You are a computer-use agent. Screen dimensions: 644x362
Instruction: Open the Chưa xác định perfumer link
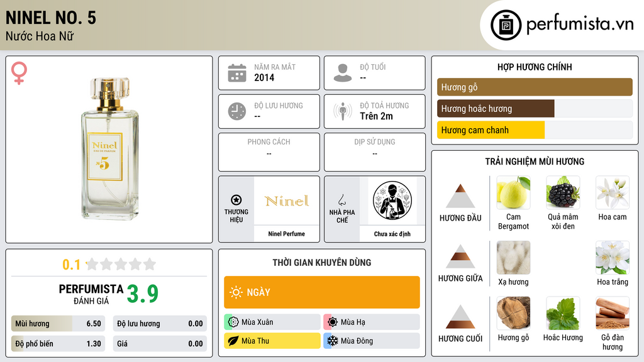pyautogui.click(x=392, y=234)
